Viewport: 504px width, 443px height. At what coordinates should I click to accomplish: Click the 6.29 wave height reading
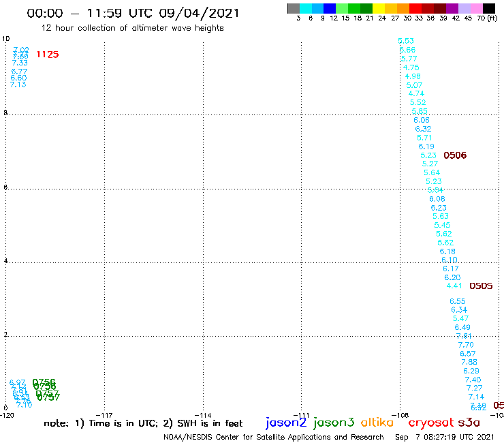pyautogui.click(x=471, y=371)
